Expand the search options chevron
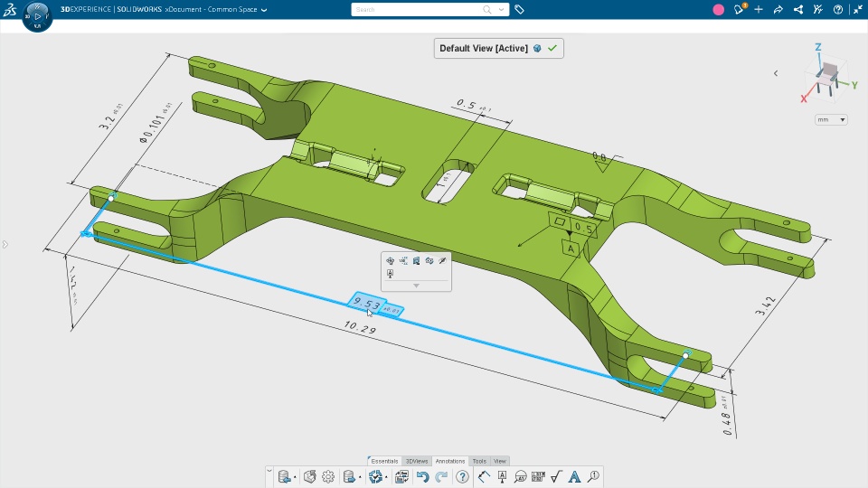 [501, 9]
